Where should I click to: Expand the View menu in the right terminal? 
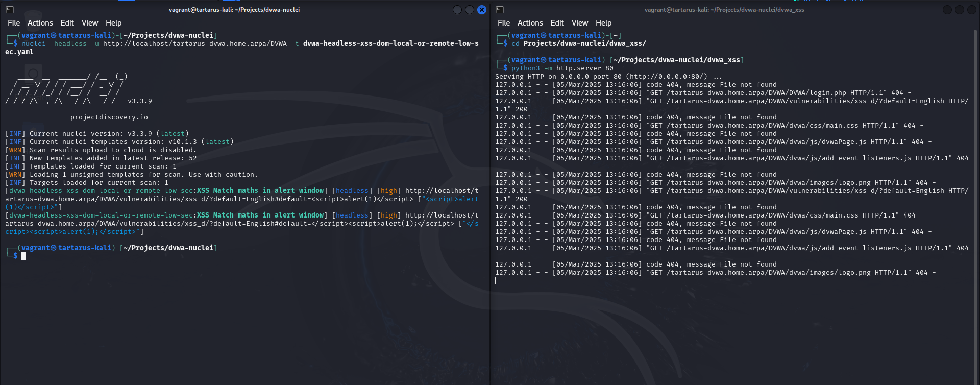(x=579, y=23)
